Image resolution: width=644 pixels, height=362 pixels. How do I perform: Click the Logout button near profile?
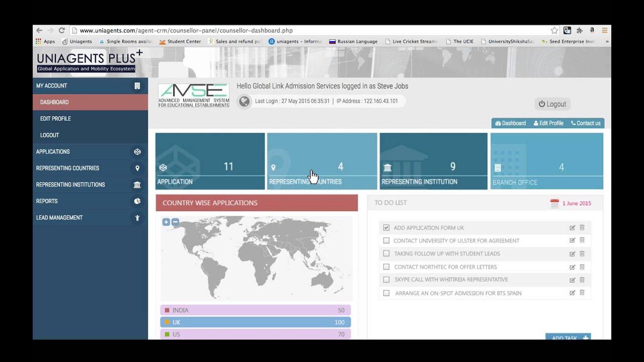(x=552, y=104)
